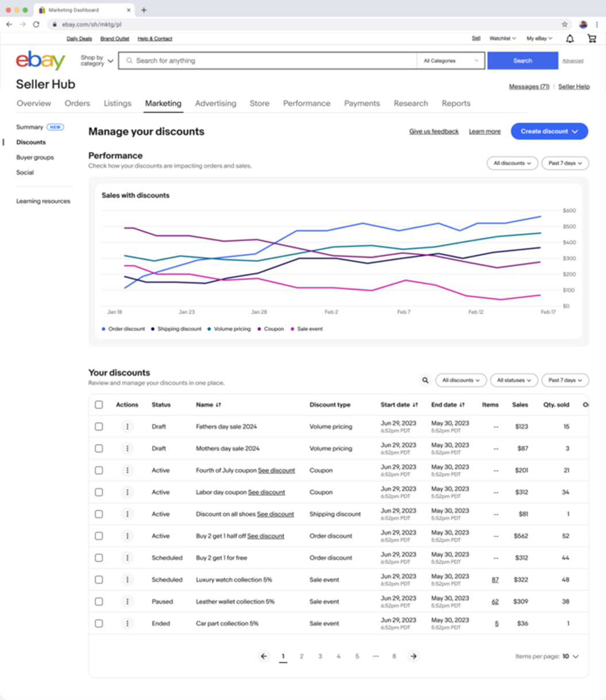This screenshot has width=606, height=700.
Task: Switch to the Advertising tab
Action: pos(215,103)
